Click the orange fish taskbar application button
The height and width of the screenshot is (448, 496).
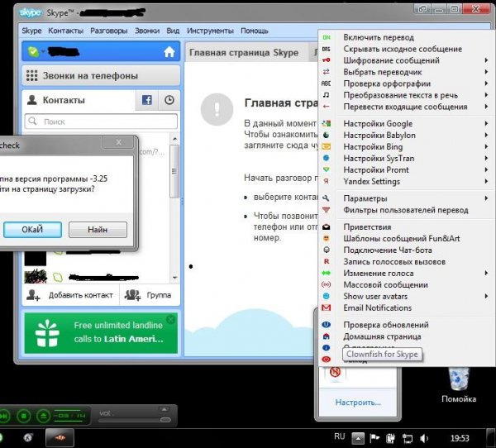pos(60,438)
